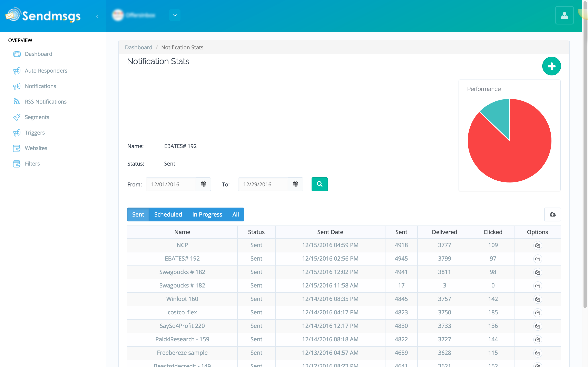The width and height of the screenshot is (588, 367).
Task: Click the From date input field
Action: (x=171, y=185)
